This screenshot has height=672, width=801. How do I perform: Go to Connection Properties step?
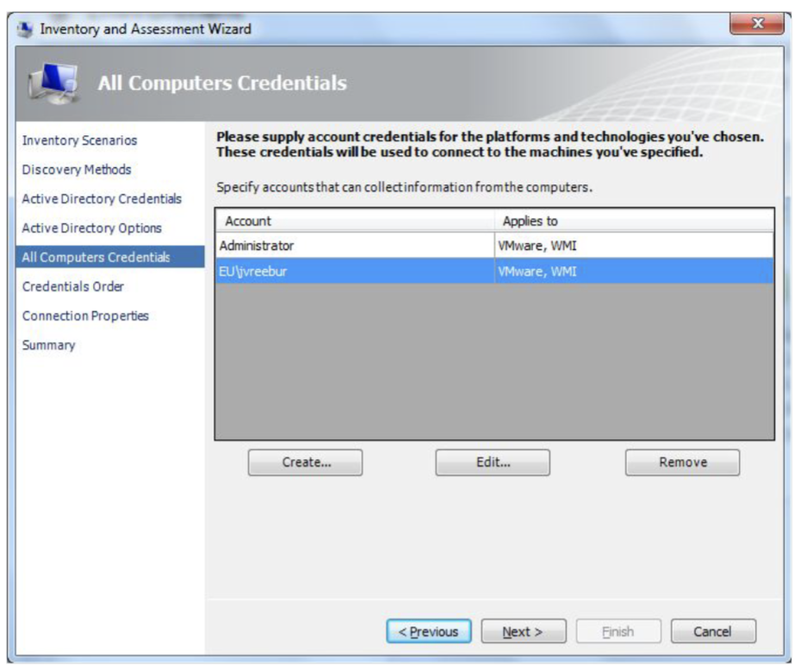pyautogui.click(x=85, y=316)
